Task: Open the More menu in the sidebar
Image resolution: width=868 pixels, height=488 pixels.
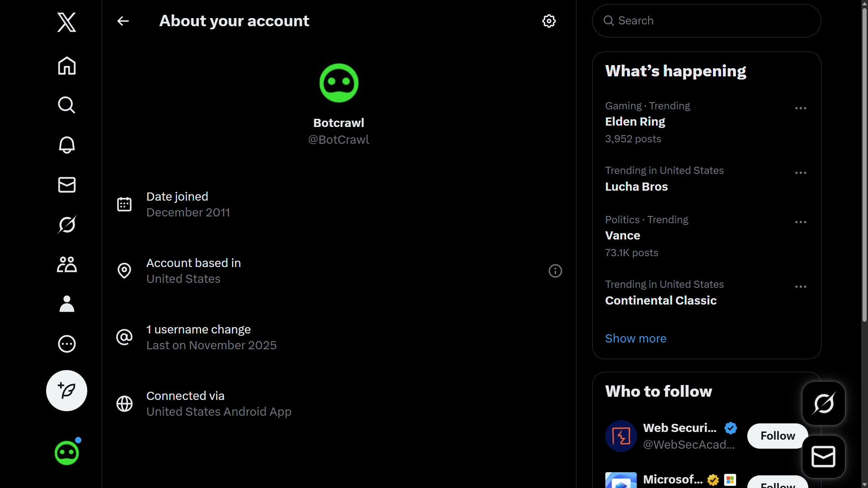Action: point(66,344)
